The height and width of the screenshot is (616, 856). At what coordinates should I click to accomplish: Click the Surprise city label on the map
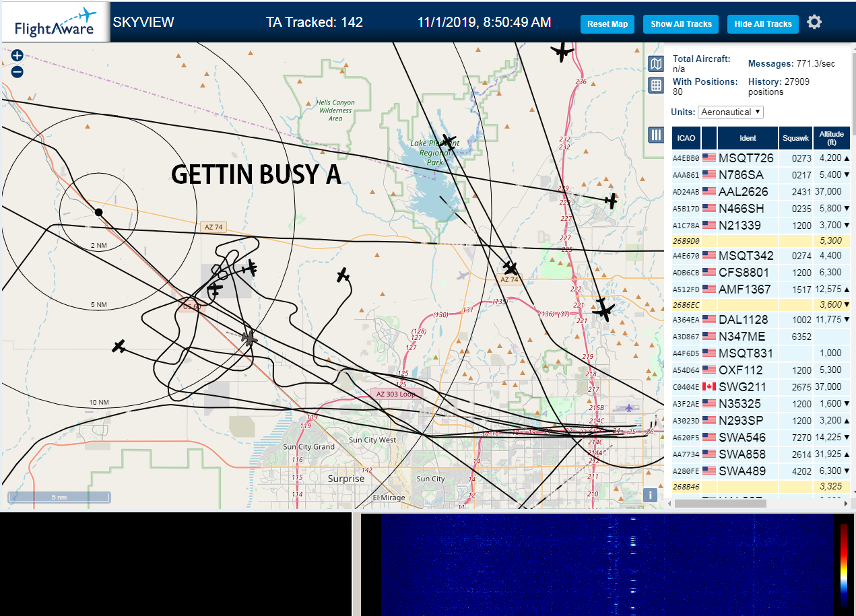click(346, 479)
